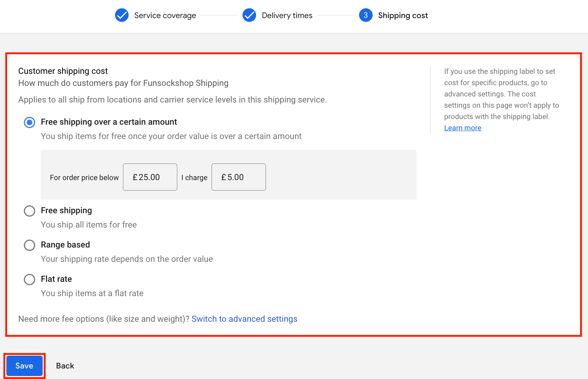Open the Delivery times step label
Viewport: 588px width, 379px height.
(287, 15)
